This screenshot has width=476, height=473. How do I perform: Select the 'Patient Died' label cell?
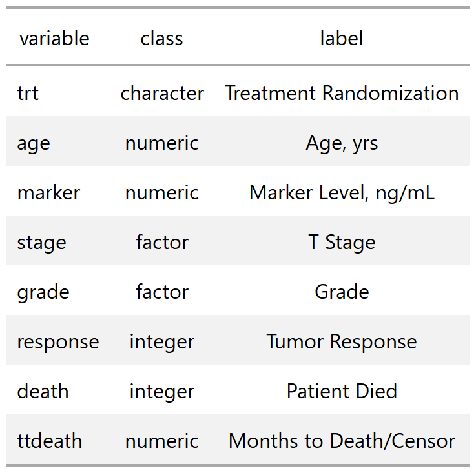(x=342, y=391)
